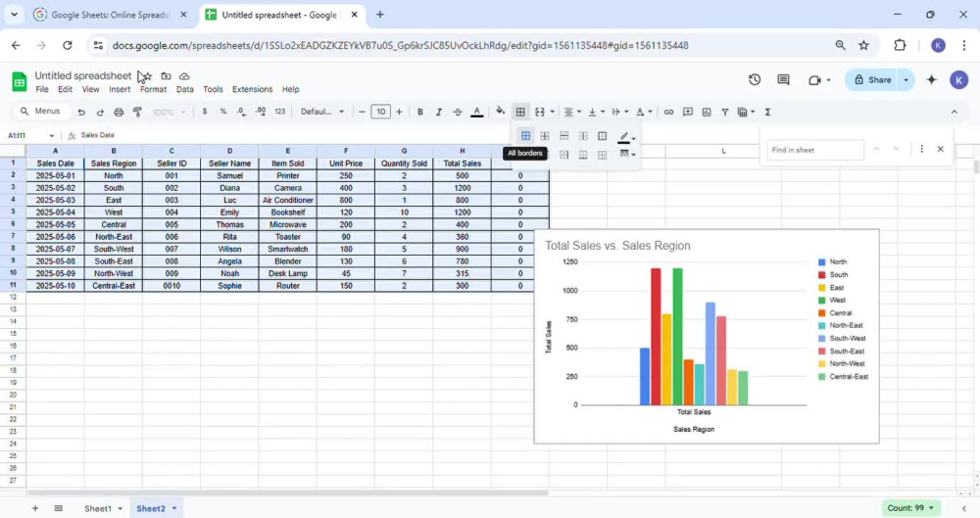Click the Menus search box
The image size is (980, 518).
tap(40, 112)
